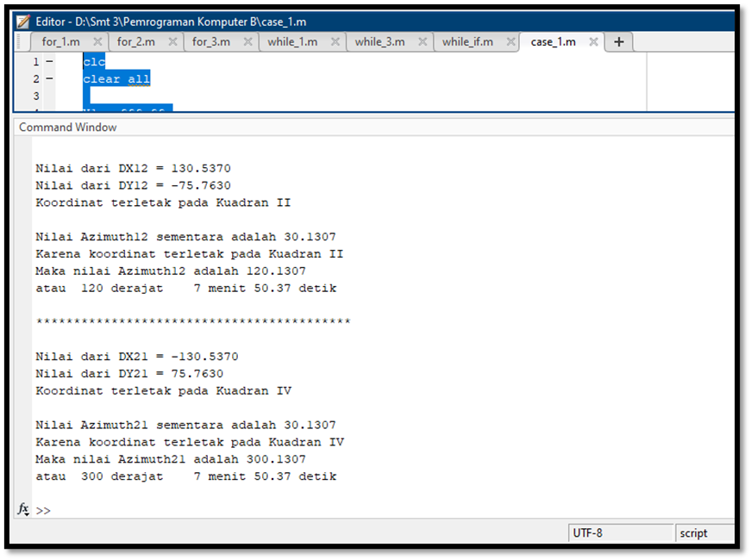This screenshot has width=751, height=560.
Task: Close the while_3.m tab
Action: pyautogui.click(x=422, y=41)
